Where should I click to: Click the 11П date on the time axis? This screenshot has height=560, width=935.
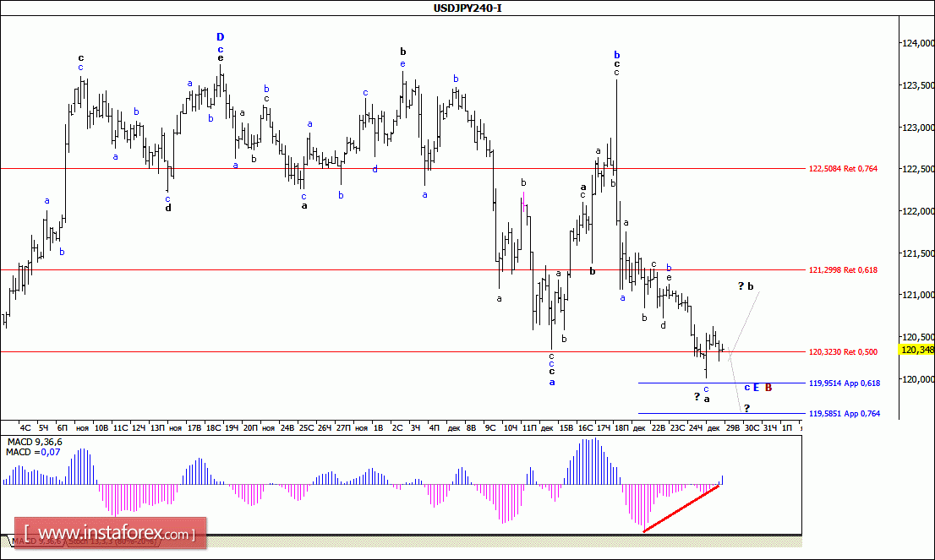529,427
